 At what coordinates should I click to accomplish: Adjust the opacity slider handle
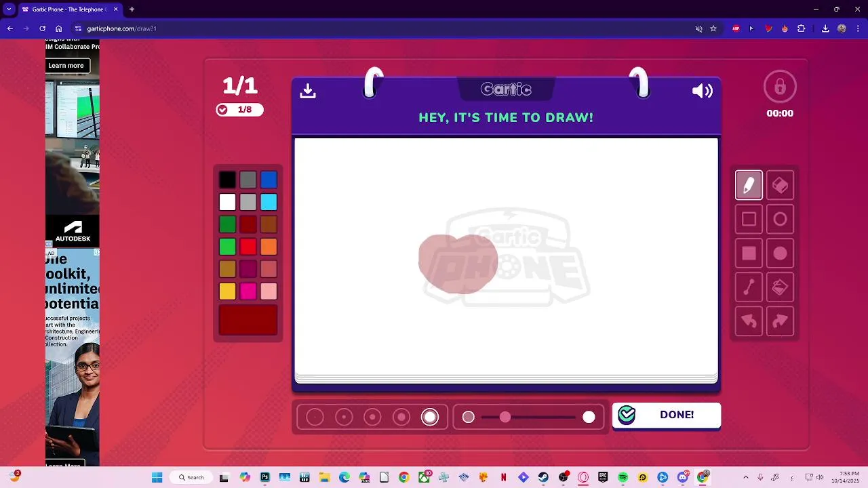[505, 417]
